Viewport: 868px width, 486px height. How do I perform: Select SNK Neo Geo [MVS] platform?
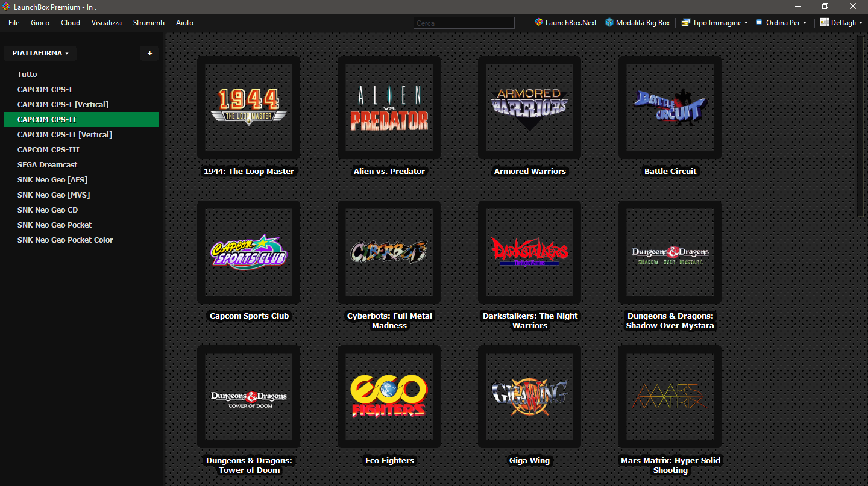(81, 195)
